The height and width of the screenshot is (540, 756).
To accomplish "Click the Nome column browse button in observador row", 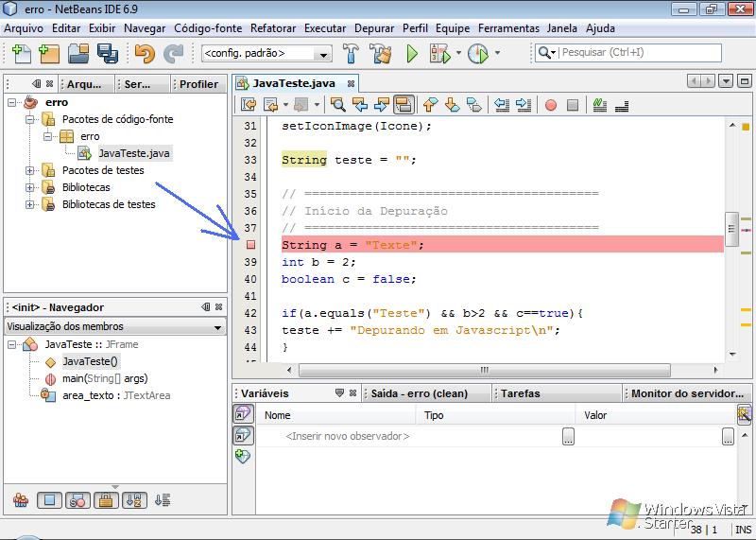I will [x=569, y=436].
